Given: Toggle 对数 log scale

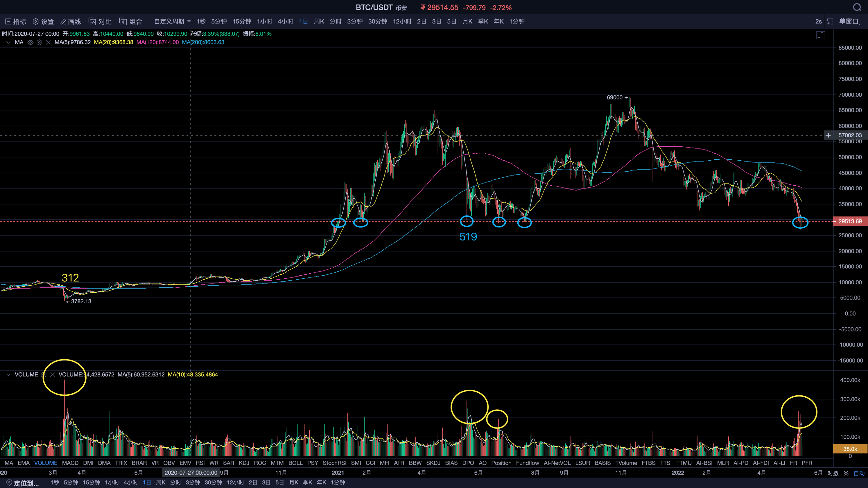Looking at the screenshot, I should (833, 473).
